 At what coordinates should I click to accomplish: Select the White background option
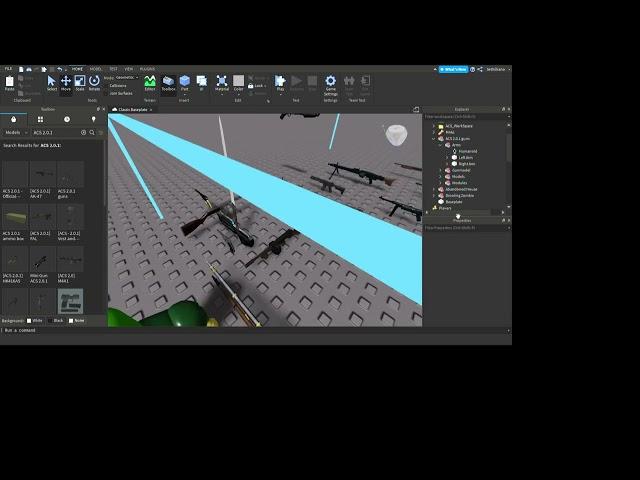point(34,320)
